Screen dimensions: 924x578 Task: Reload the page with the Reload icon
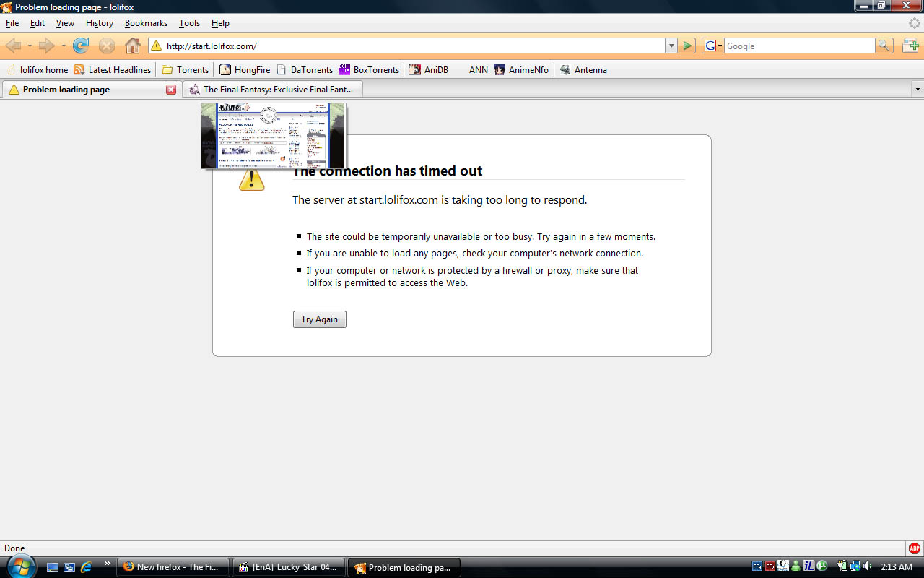click(81, 46)
